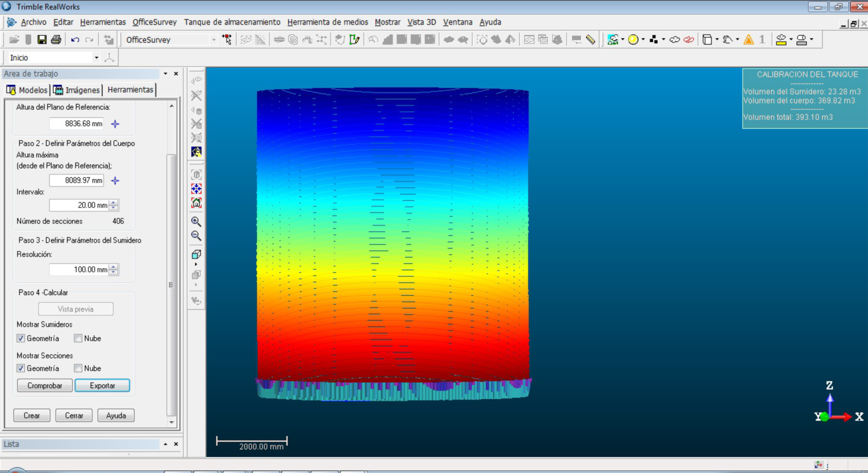Click the orange warning triangle icon
Viewport: 868px width, 473px height.
pyautogui.click(x=748, y=40)
